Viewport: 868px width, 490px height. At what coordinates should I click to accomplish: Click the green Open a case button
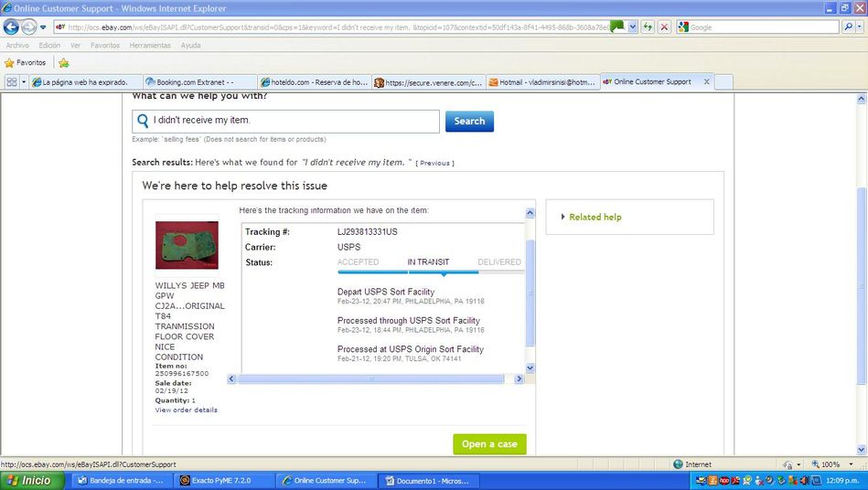pos(489,444)
